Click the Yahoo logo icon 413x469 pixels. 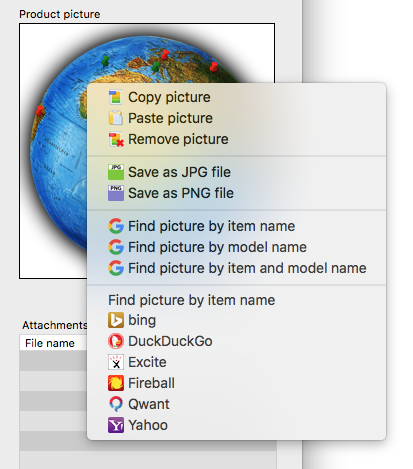(116, 425)
